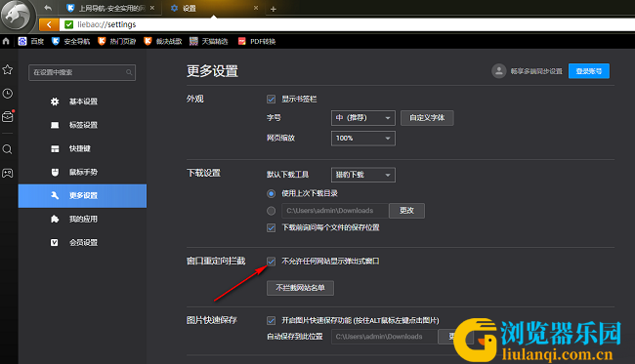Go to 快捷键 section
The width and height of the screenshot is (635, 364).
pyautogui.click(x=83, y=148)
